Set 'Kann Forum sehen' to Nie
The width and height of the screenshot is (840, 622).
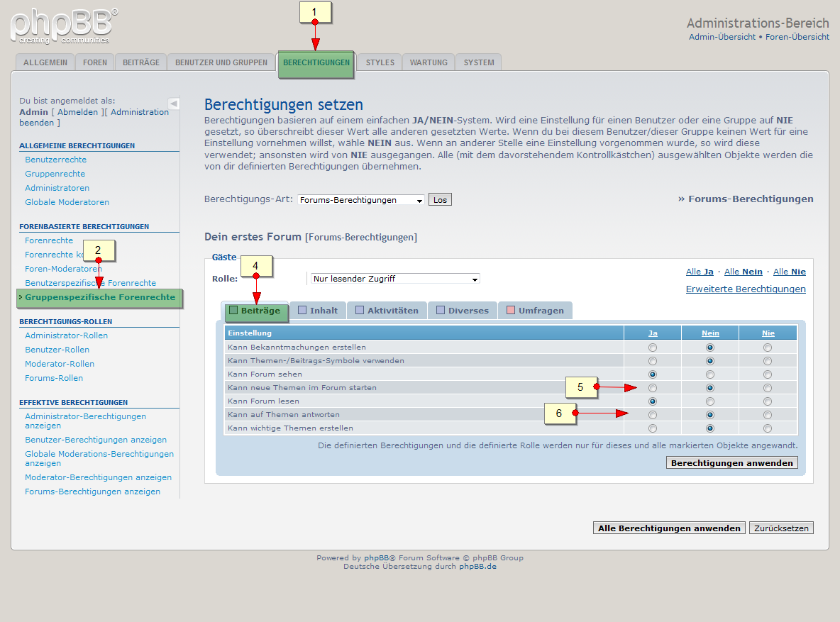pos(768,374)
